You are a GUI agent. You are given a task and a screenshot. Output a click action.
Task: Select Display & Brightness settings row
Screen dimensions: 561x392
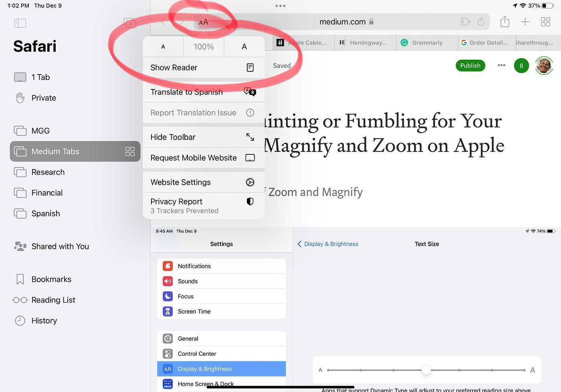pos(222,369)
